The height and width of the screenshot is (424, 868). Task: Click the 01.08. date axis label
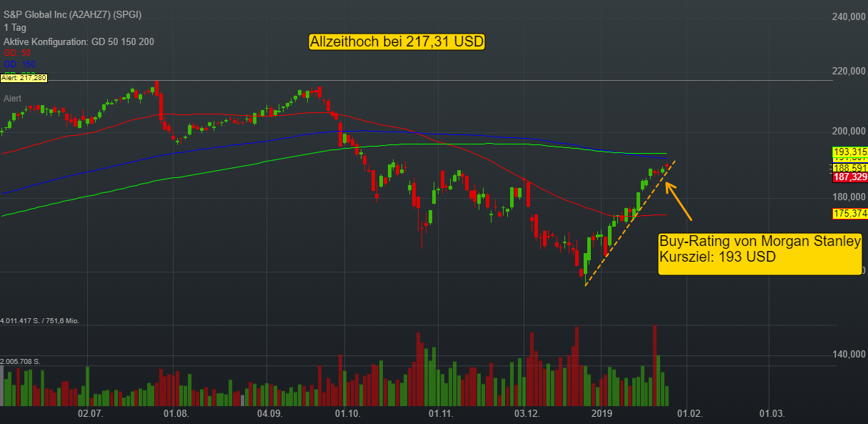point(175,414)
